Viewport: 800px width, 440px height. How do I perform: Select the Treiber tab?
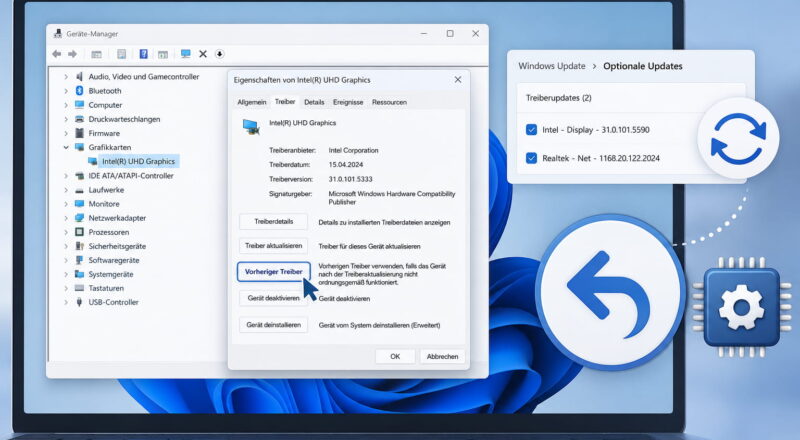[285, 102]
